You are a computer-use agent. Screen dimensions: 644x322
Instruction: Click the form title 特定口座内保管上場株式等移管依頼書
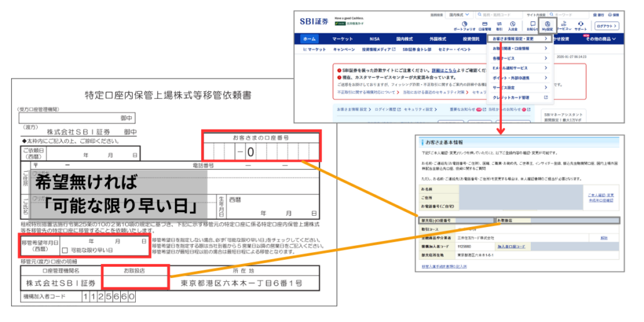tap(168, 96)
